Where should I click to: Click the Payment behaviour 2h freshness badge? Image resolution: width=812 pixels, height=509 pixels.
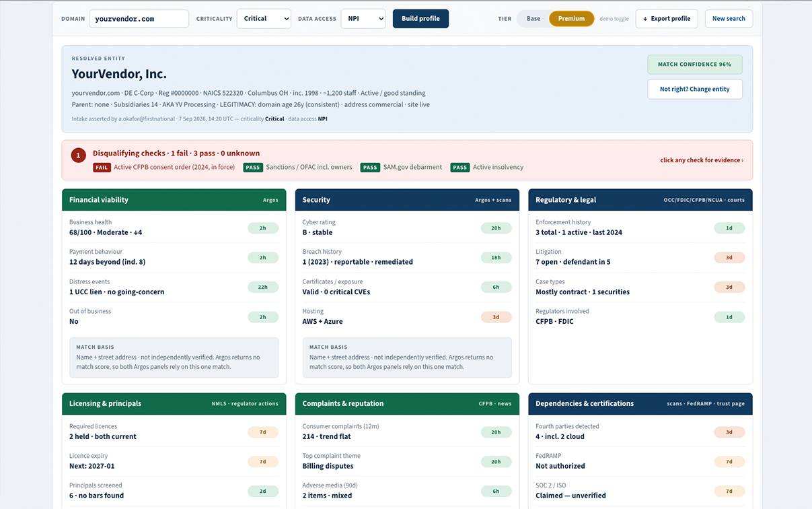click(x=263, y=257)
